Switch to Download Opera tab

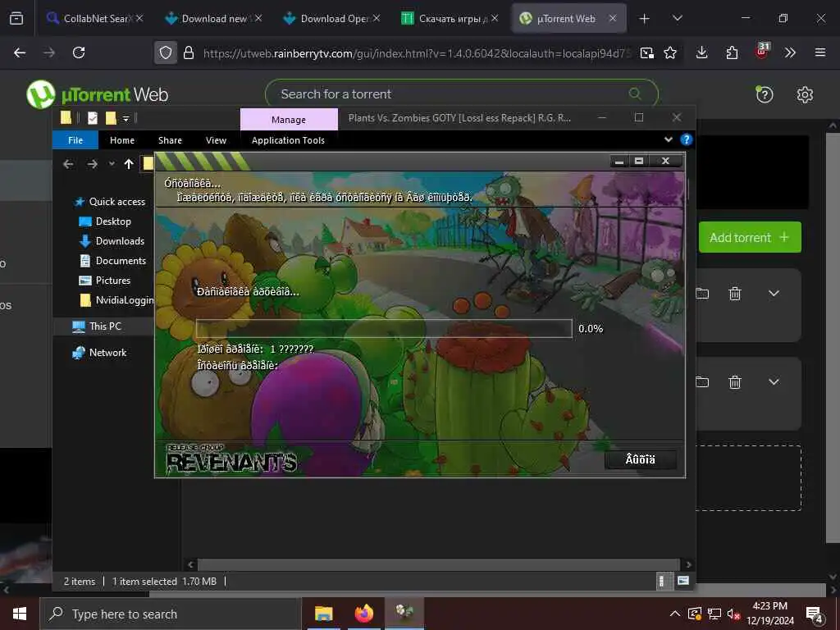[332, 18]
